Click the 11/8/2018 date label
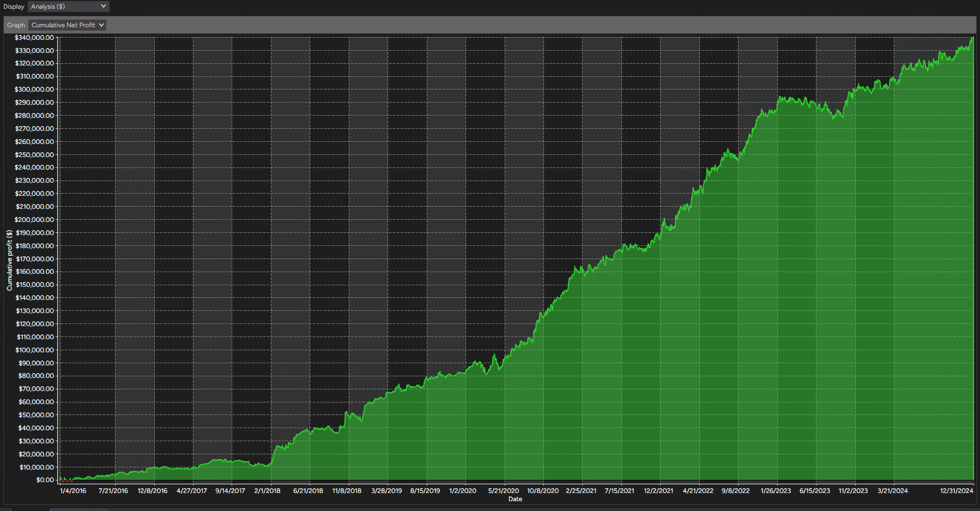The height and width of the screenshot is (511, 980). point(347,491)
